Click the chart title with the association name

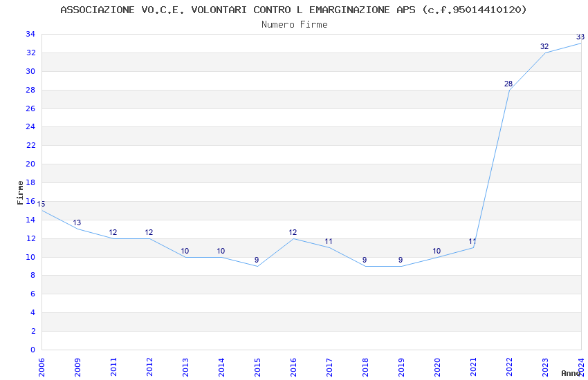click(x=293, y=10)
